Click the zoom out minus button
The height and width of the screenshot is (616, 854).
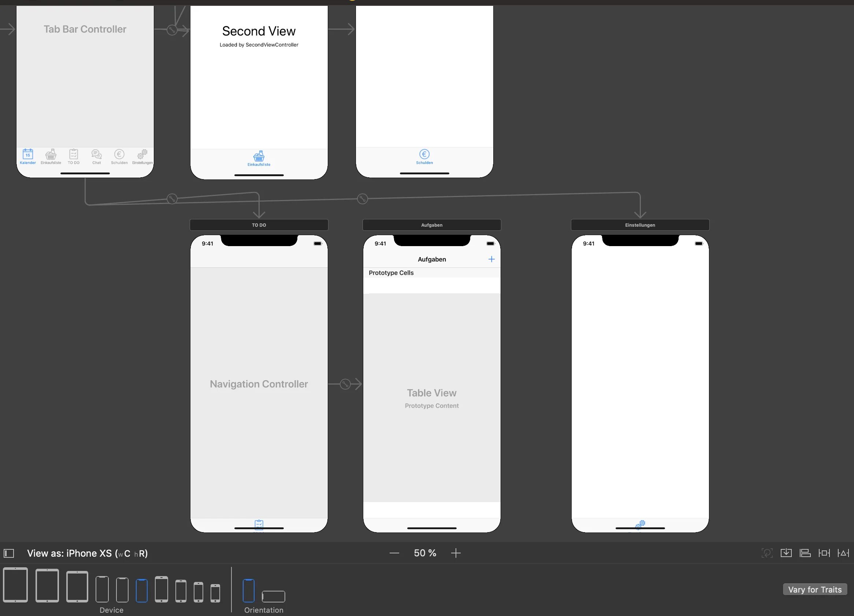pos(394,554)
